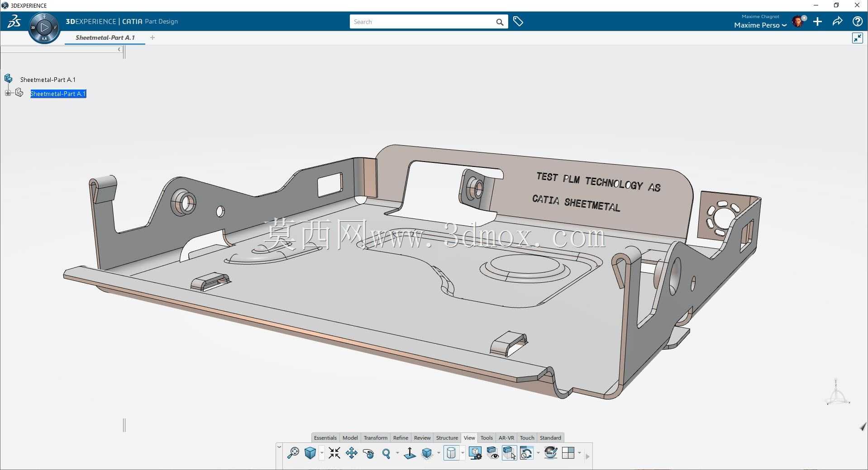Click the search magnifier button

coord(500,22)
